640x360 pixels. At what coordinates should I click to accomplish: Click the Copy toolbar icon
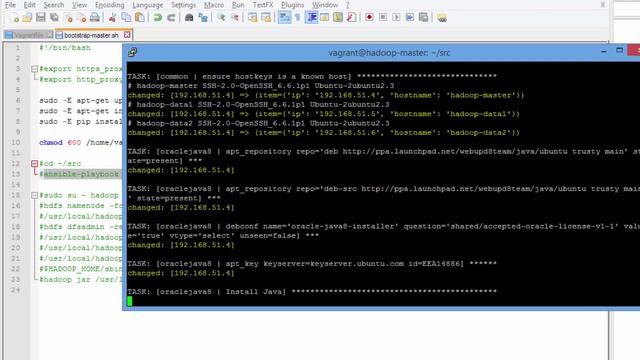coord(126,18)
